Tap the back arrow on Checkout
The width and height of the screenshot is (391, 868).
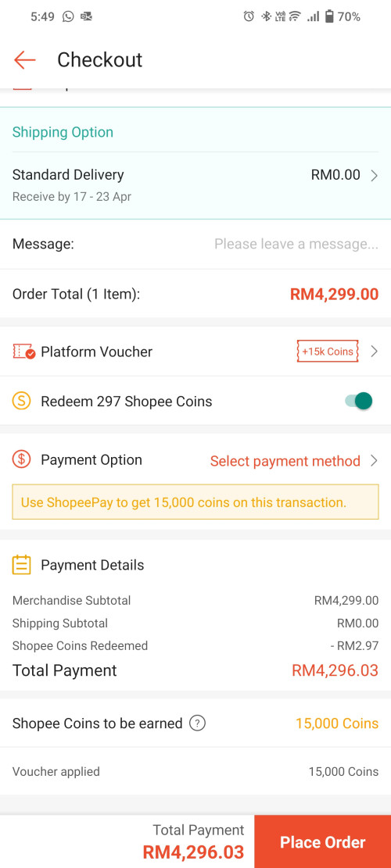24,60
